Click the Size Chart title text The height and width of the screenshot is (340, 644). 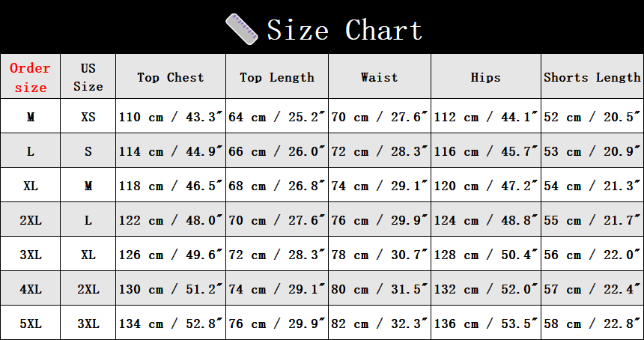coord(344,30)
